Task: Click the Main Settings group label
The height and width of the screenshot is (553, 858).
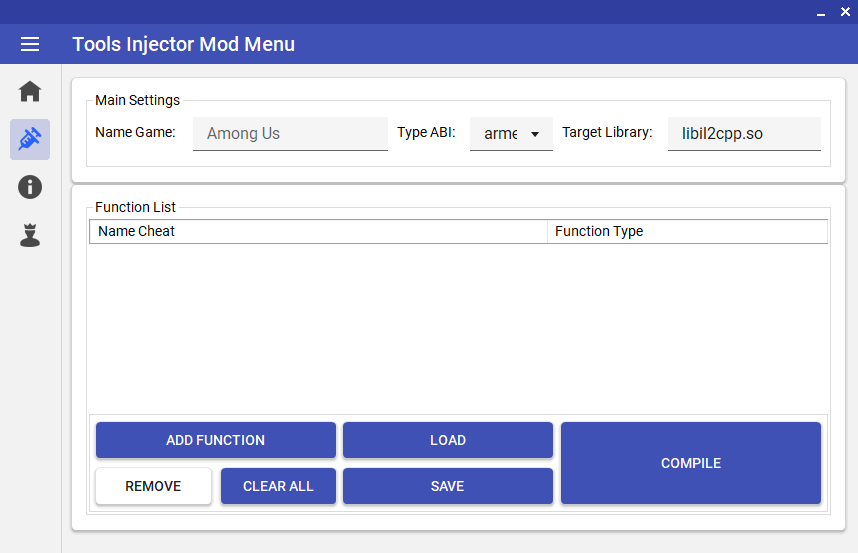Action: [x=137, y=100]
